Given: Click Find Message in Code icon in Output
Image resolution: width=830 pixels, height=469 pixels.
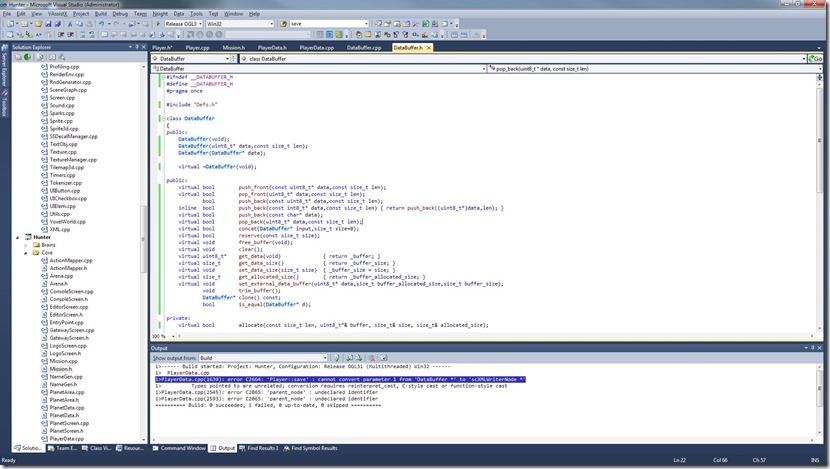Looking at the screenshot, I should click(336, 358).
